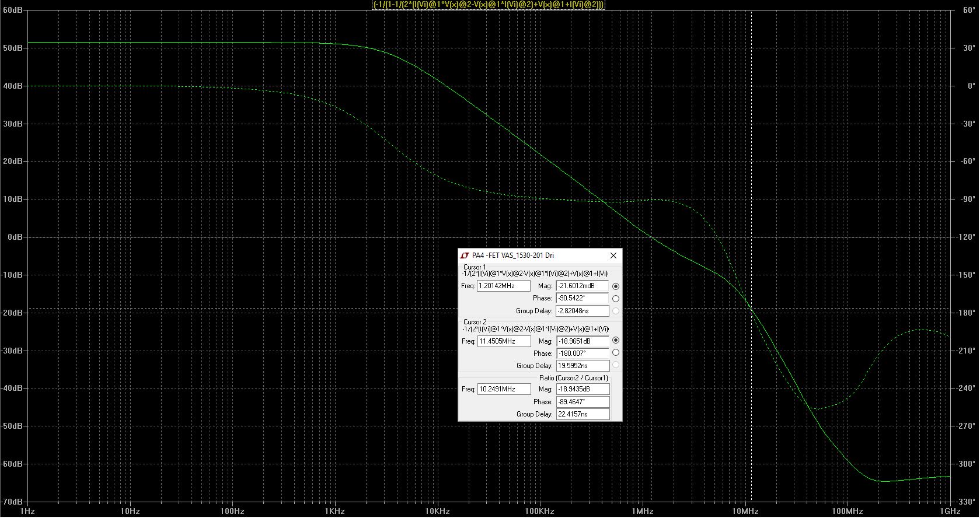Click the 60° right phase axis label
This screenshot has width=980, height=518.
click(969, 10)
